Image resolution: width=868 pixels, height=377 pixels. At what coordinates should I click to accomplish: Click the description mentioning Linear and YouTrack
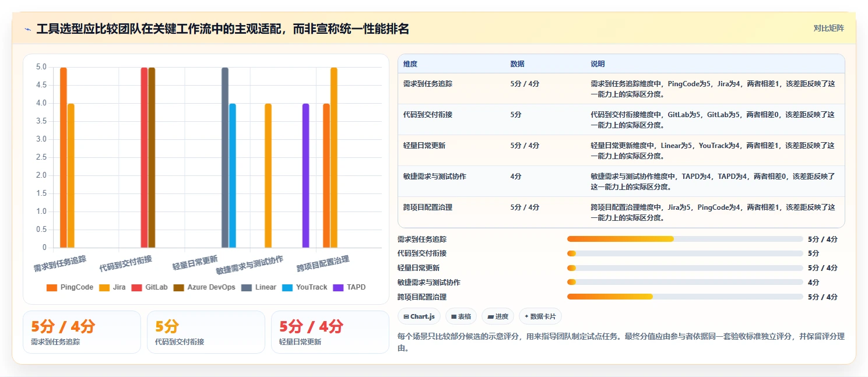[713, 151]
